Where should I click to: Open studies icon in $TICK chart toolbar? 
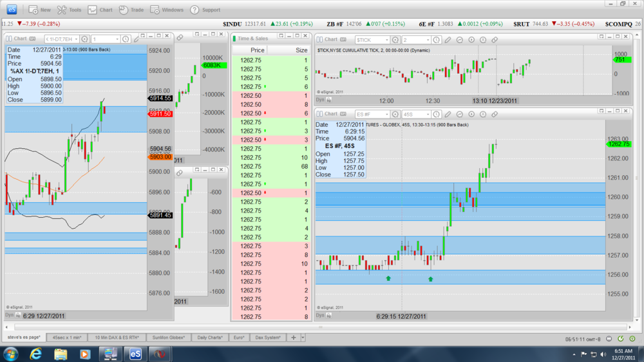click(x=460, y=40)
